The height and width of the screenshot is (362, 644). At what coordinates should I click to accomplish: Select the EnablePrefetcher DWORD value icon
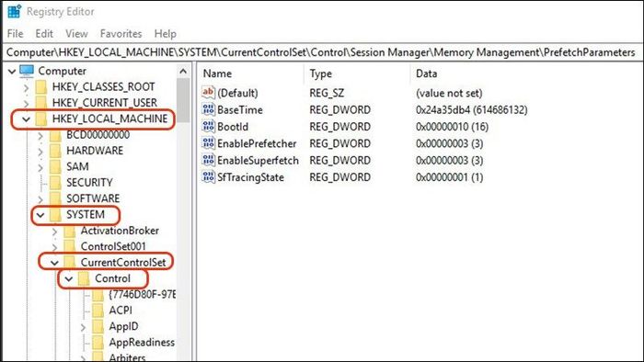tap(208, 143)
